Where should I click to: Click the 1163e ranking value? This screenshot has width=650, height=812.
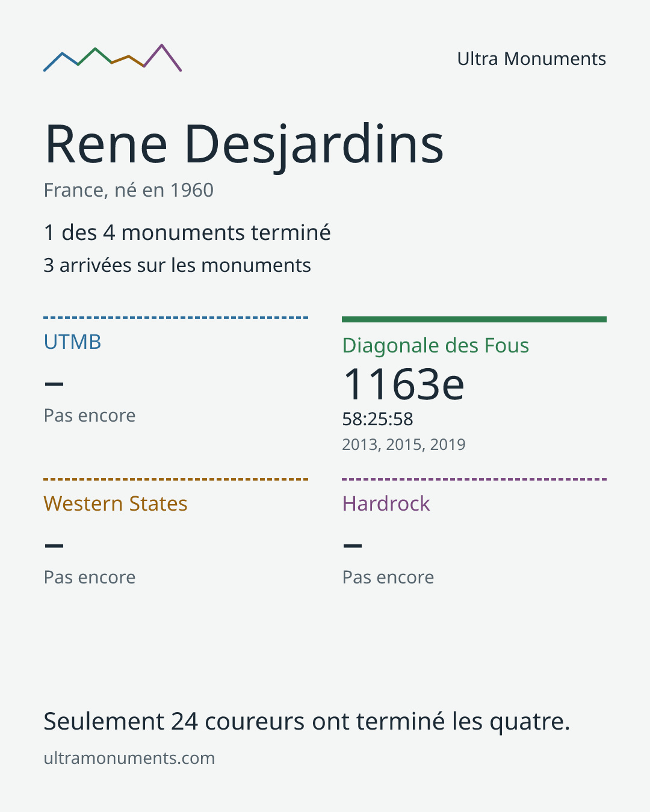(404, 384)
